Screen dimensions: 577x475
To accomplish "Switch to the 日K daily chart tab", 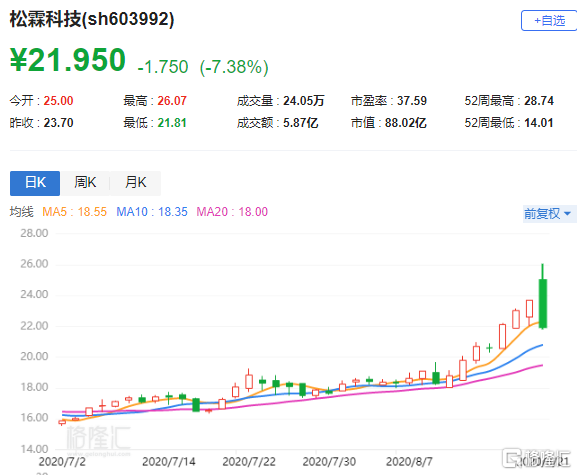I will (x=35, y=183).
